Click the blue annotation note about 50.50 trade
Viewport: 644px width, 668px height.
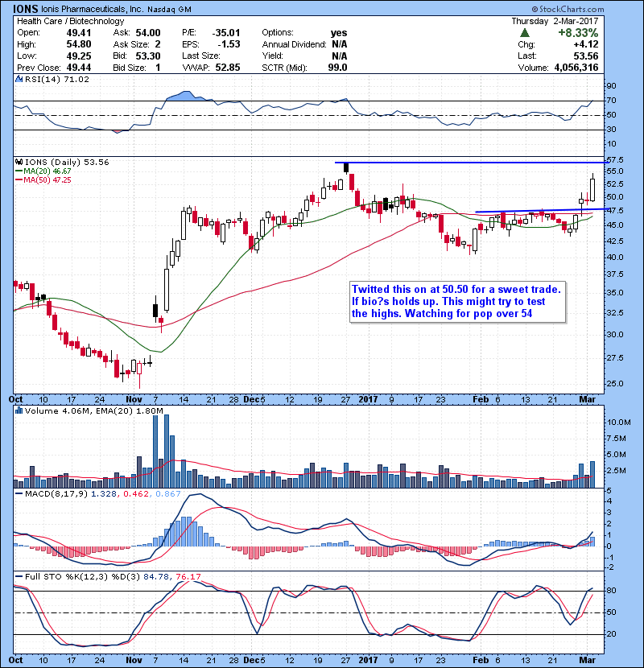tap(457, 302)
